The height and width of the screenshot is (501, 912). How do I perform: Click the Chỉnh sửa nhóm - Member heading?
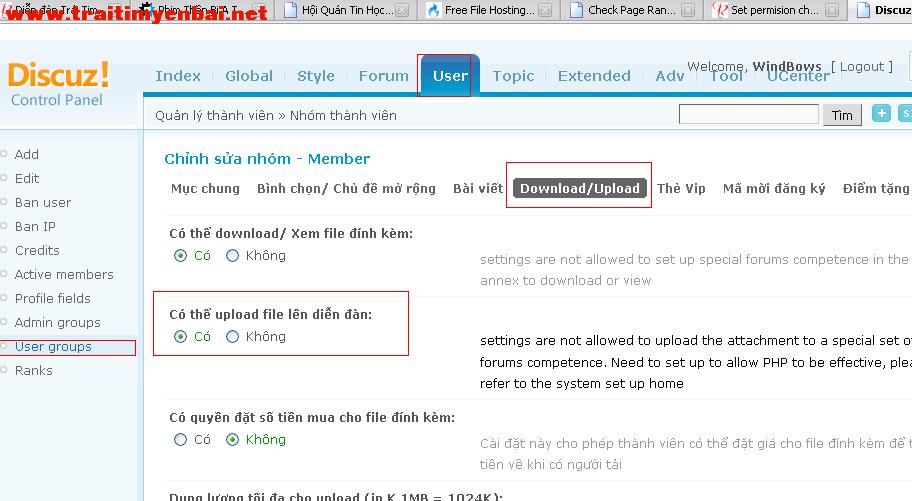tap(267, 158)
